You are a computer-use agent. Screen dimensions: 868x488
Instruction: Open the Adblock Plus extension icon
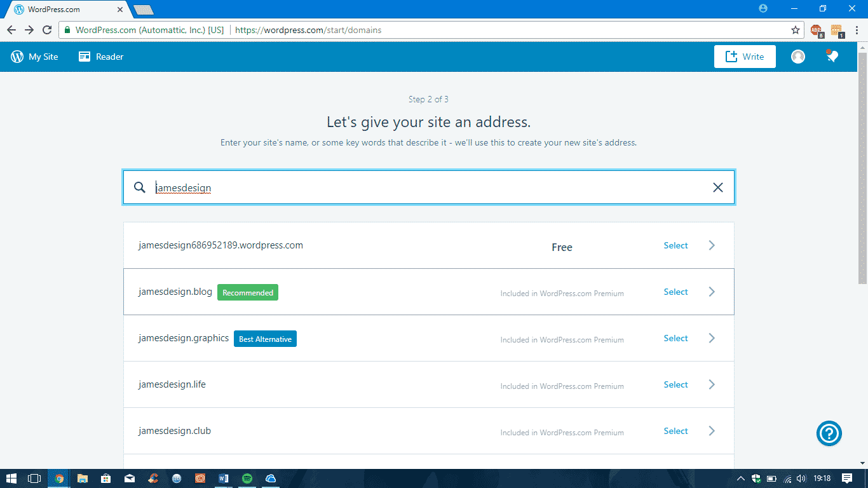pyautogui.click(x=817, y=30)
